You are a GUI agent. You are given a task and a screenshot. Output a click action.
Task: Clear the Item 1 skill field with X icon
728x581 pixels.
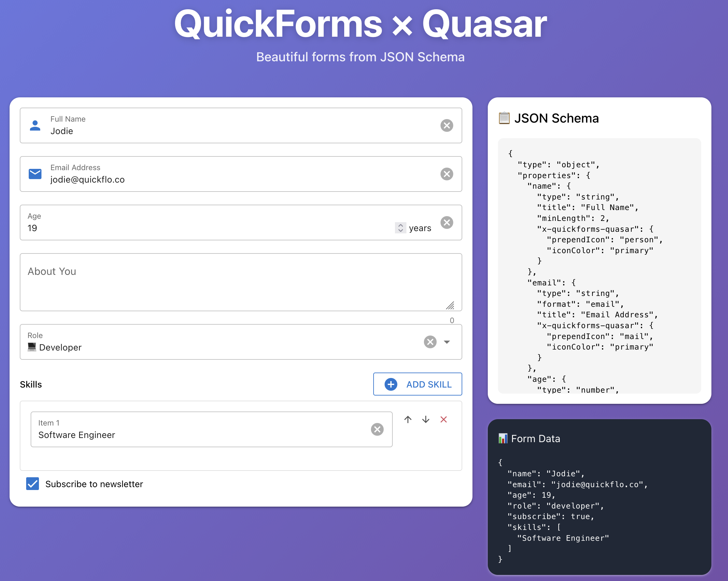click(x=377, y=429)
